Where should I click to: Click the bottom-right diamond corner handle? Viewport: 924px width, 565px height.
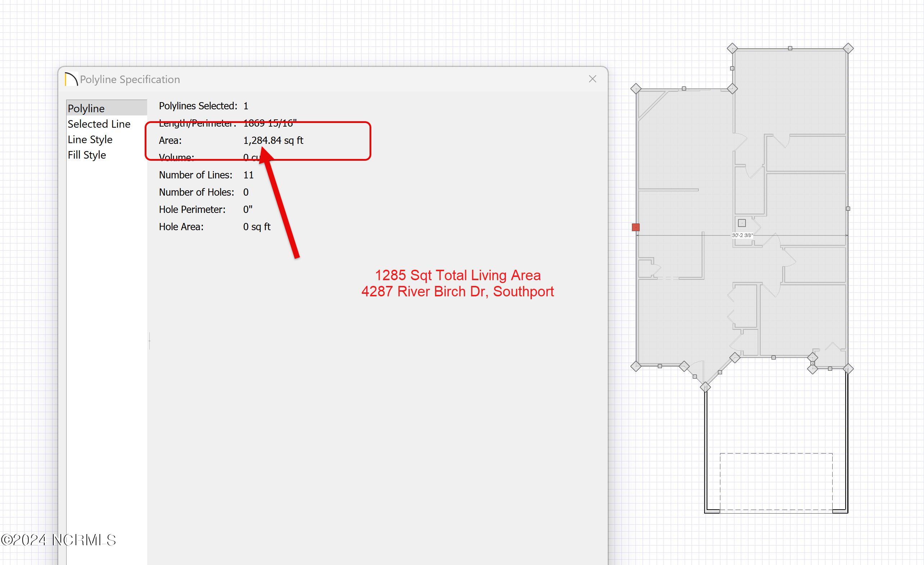848,369
